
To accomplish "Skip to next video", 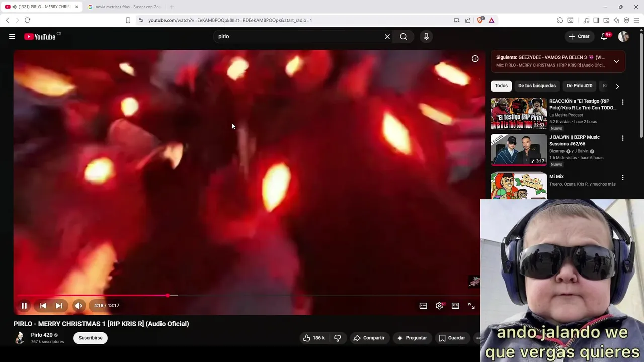I will click(59, 306).
